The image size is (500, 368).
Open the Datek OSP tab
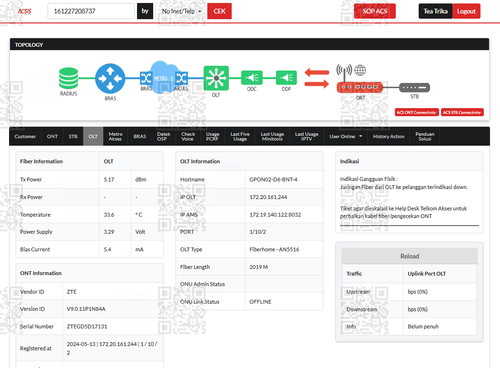tap(163, 136)
